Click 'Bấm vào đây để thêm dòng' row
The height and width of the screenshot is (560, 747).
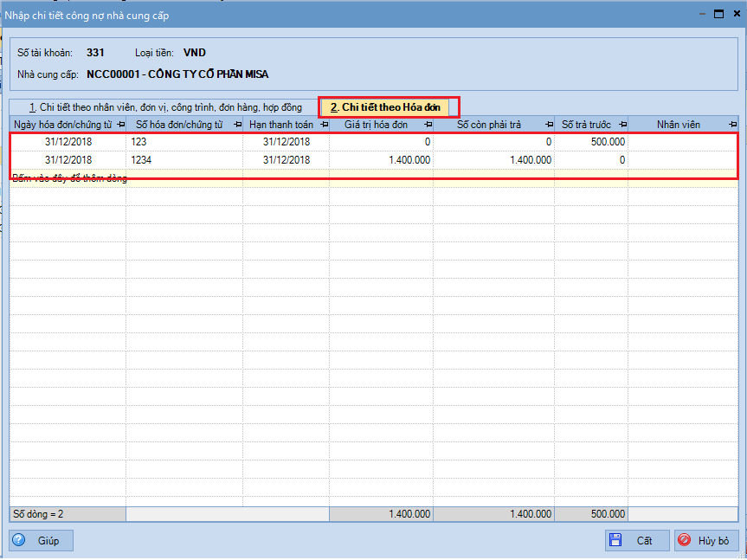69,178
